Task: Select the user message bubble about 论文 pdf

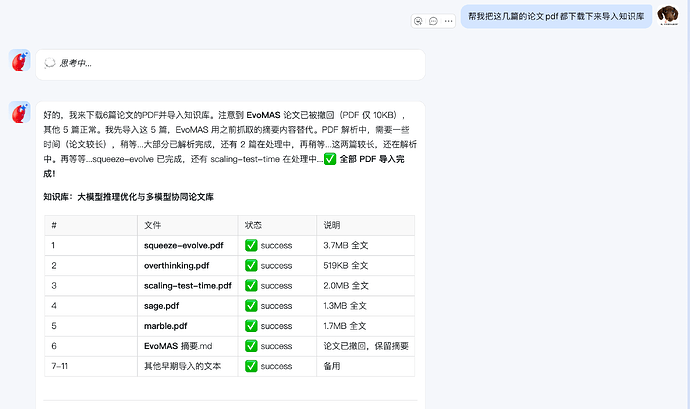Action: click(556, 17)
